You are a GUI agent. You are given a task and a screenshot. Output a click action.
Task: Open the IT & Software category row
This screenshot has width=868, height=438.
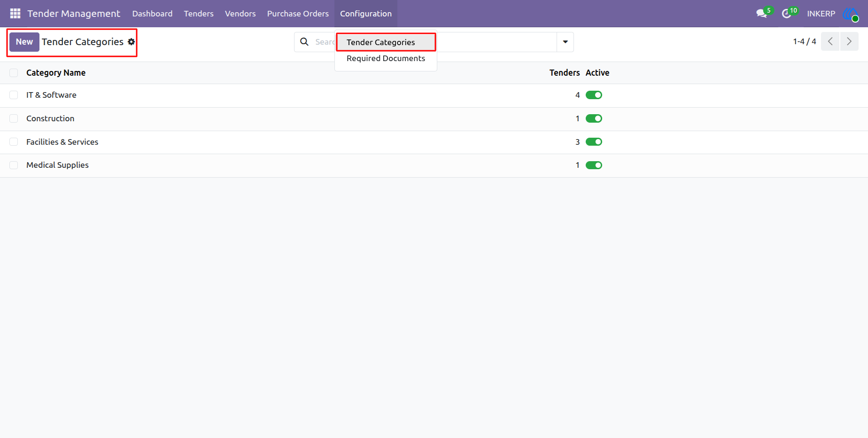pyautogui.click(x=434, y=95)
